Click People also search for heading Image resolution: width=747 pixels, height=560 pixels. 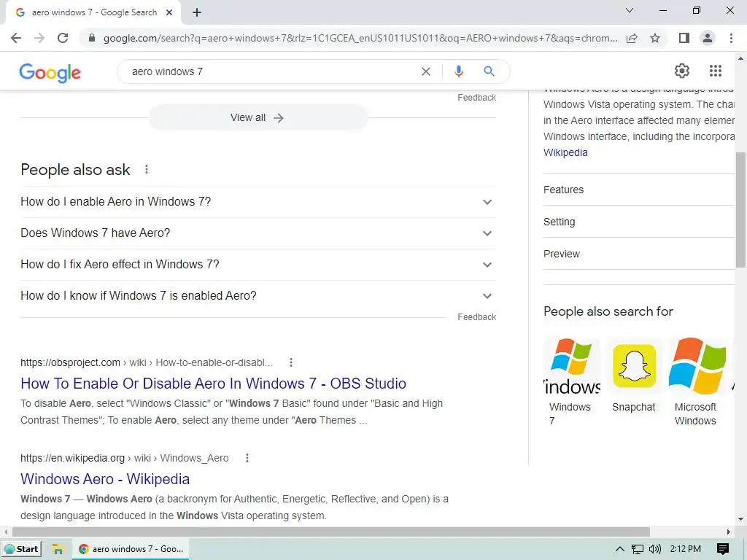(608, 311)
